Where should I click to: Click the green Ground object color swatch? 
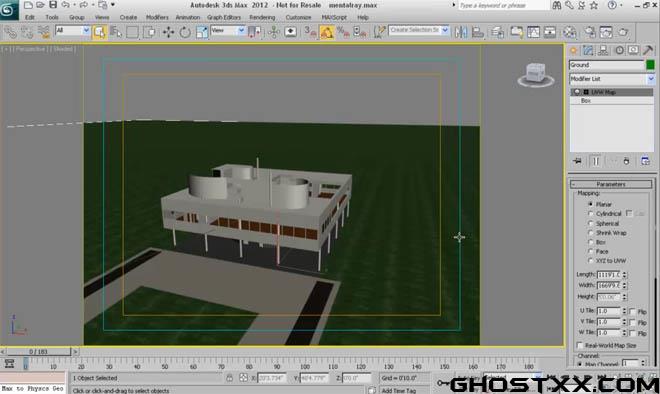click(650, 65)
